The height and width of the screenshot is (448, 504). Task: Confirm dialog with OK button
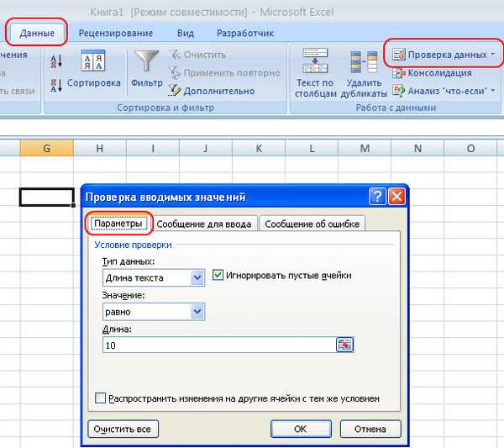click(x=301, y=429)
